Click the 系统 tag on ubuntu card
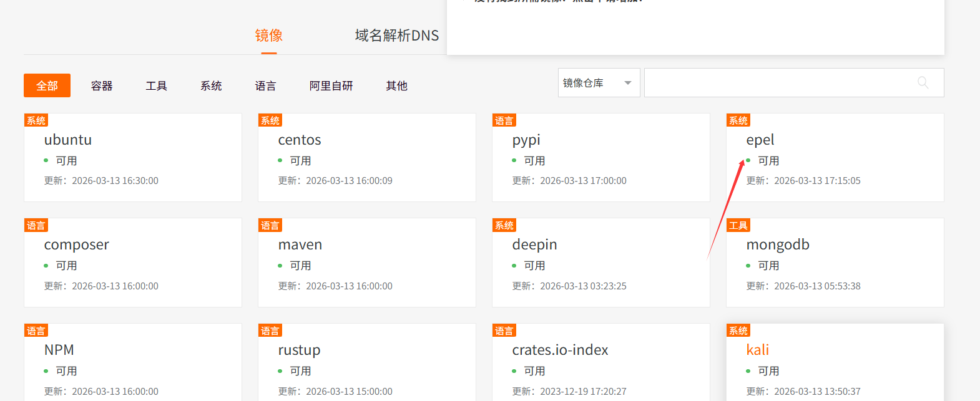The image size is (980, 401). (x=36, y=120)
